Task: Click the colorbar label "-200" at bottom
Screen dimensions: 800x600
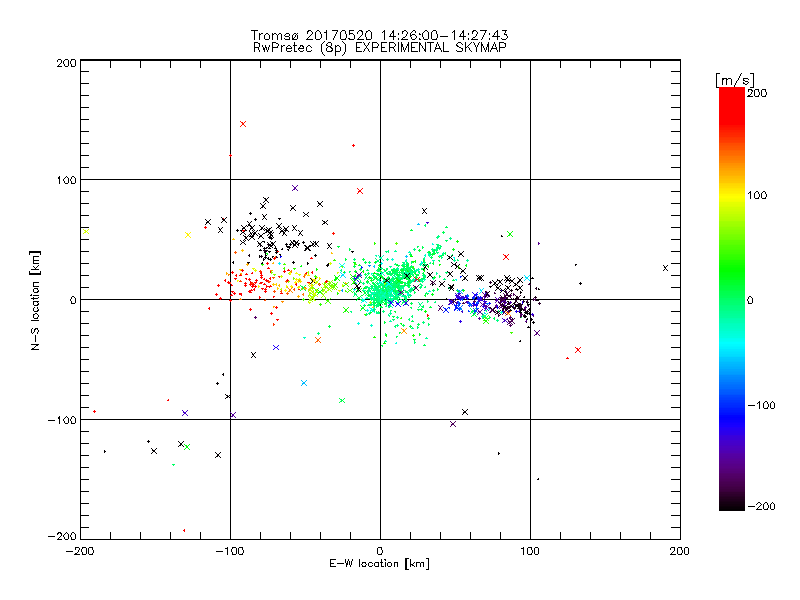Action: coord(761,506)
